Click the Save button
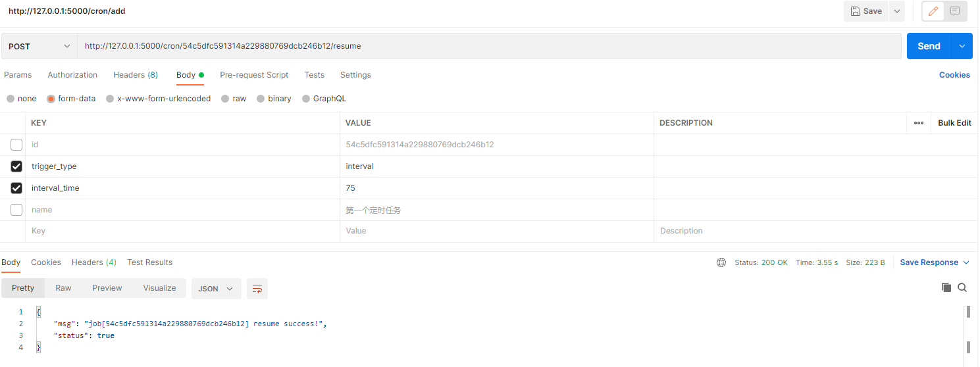Screen dimensions: 980x367 point(865,11)
